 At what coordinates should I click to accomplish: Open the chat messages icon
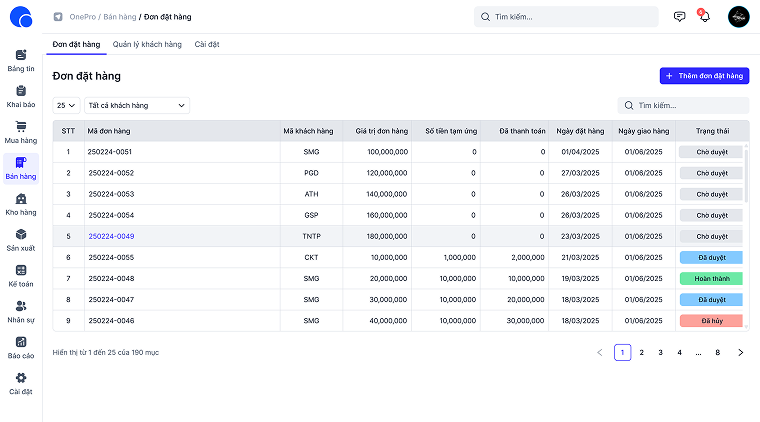(680, 17)
